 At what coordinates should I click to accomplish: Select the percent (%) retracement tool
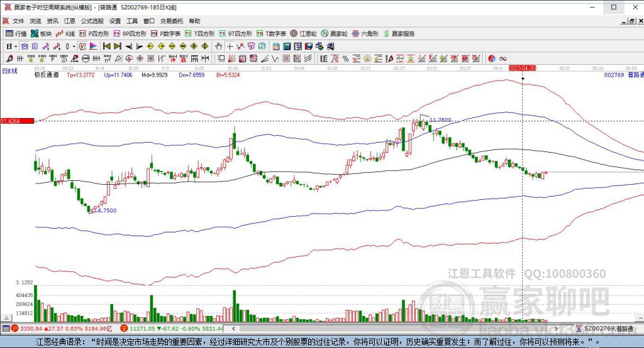(x=345, y=58)
